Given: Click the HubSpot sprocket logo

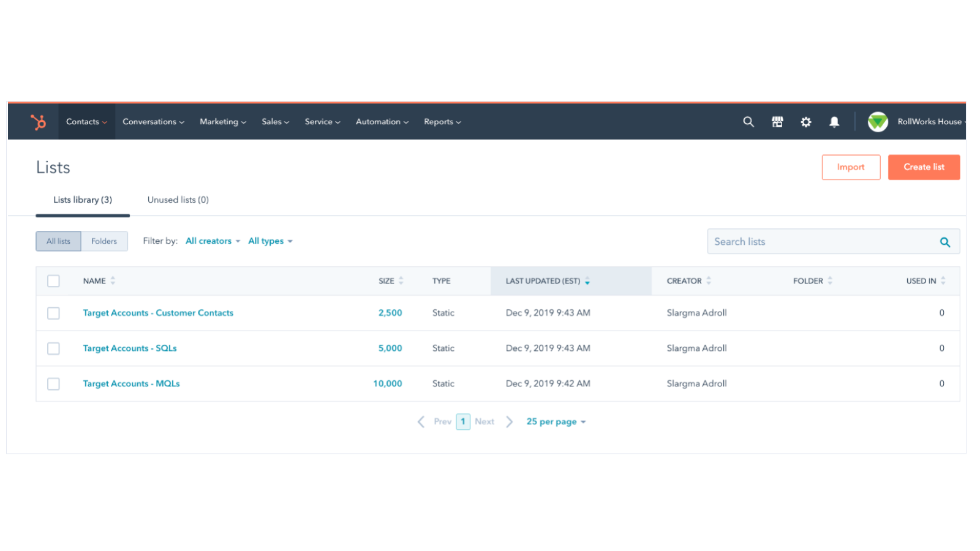Looking at the screenshot, I should pyautogui.click(x=38, y=121).
